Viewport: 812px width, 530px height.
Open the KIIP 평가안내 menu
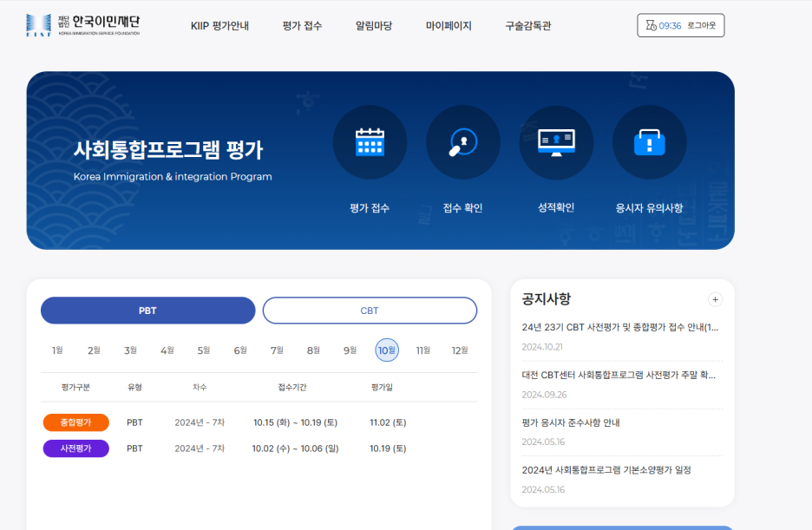[x=219, y=26]
